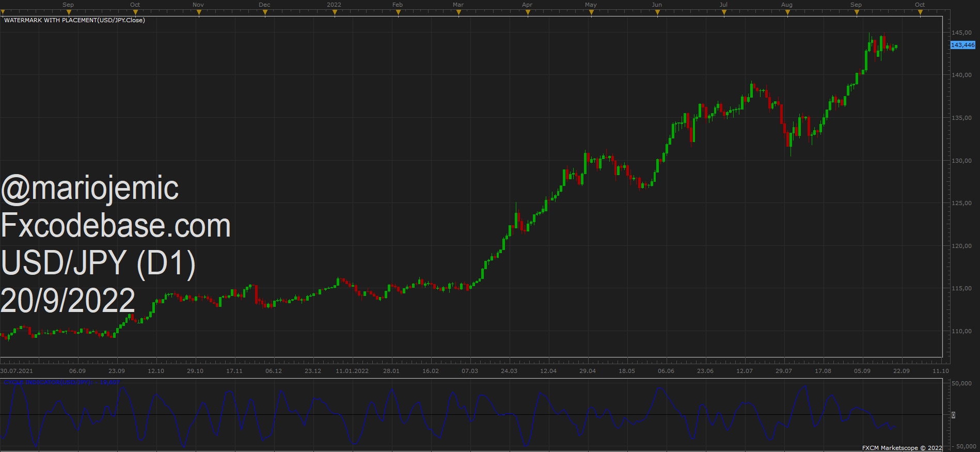Click the 11.01.2022 date axis label
980x452 pixels.
pyautogui.click(x=352, y=371)
